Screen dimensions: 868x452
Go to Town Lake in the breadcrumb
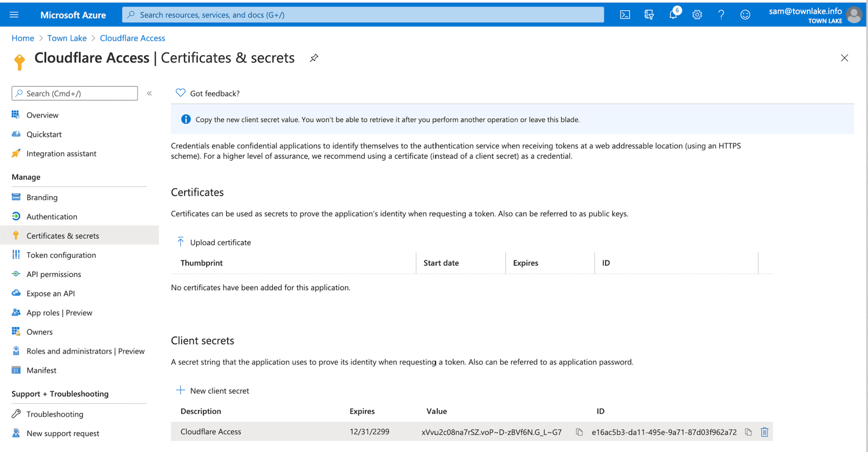point(67,38)
